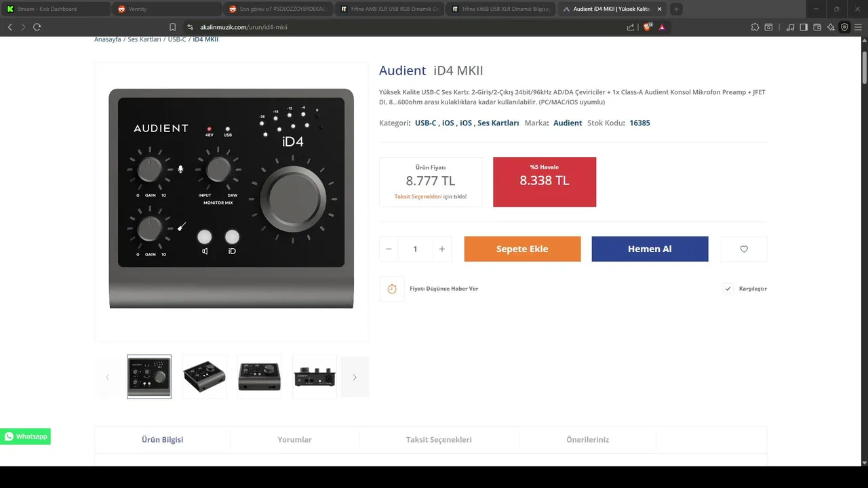Switch to the Yorumlar tab
Viewport: 868px width, 488px height.
(294, 440)
